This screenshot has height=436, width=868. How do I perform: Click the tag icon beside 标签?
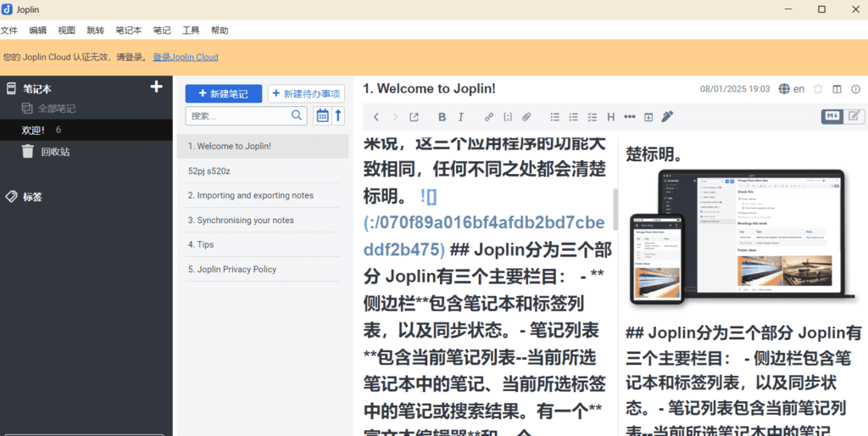11,197
